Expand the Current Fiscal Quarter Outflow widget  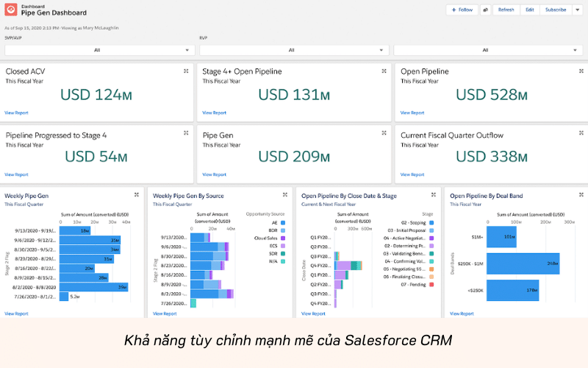point(581,133)
